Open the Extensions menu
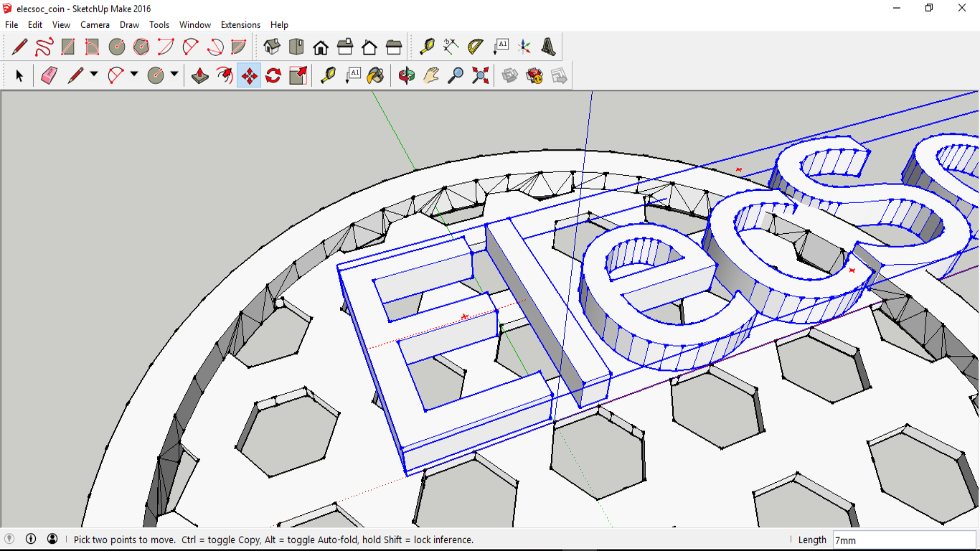Viewport: 980px width, 551px height. [x=240, y=24]
